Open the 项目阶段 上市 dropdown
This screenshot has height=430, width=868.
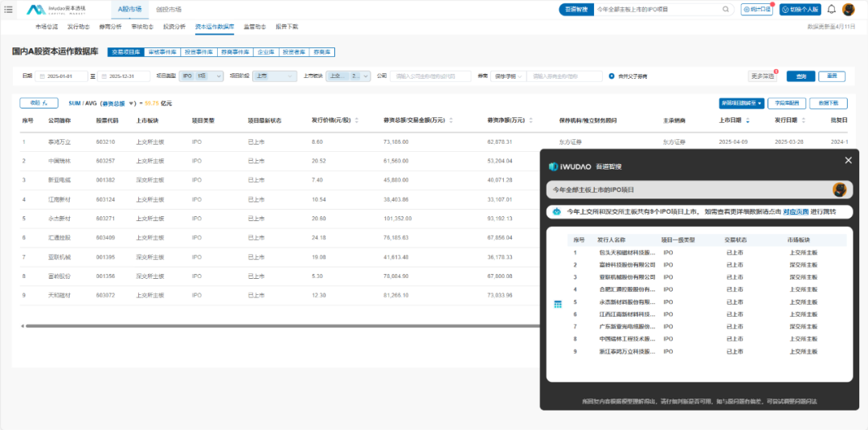(275, 76)
